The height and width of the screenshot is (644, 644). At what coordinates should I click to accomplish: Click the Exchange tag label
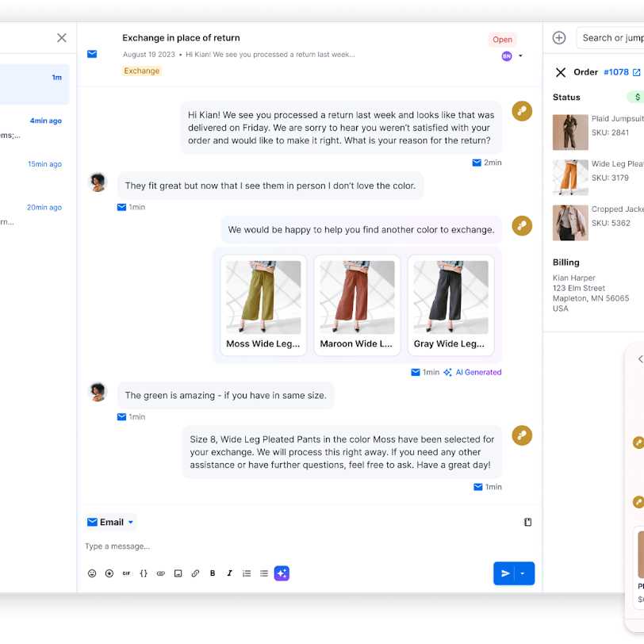pos(141,71)
